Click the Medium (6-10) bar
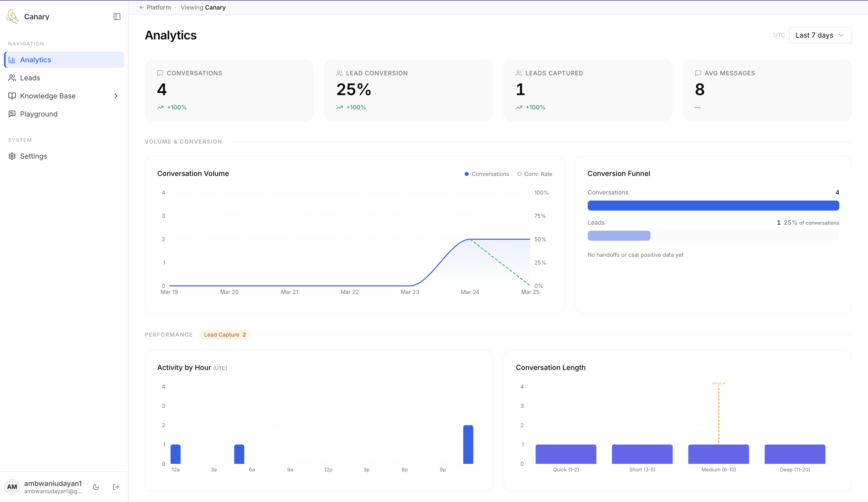The image size is (868, 502). pos(719,454)
